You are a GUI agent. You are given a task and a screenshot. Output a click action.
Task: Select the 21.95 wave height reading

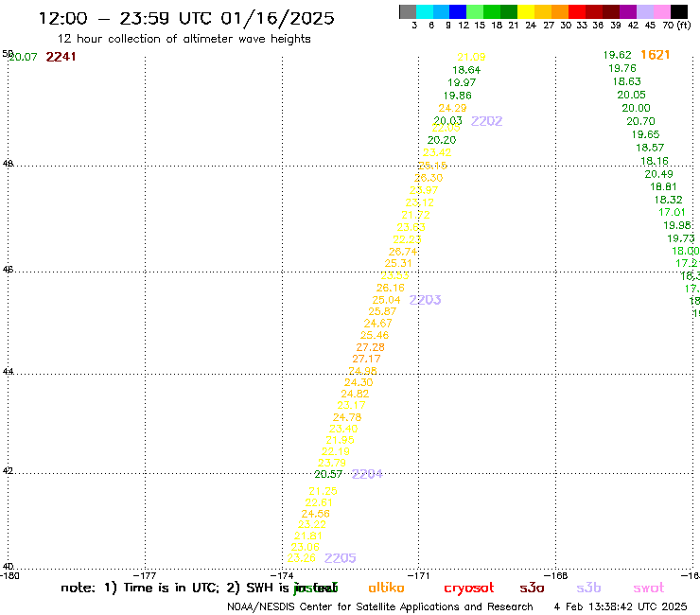pos(340,440)
